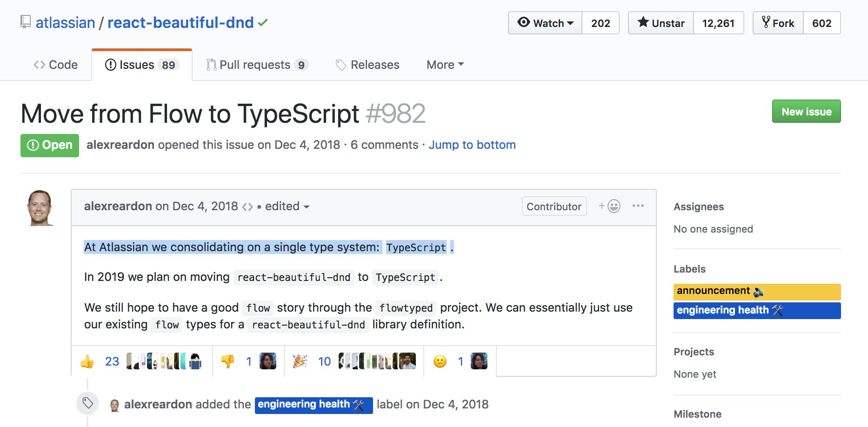The image size is (868, 427).
Task: Click the Projects heading
Action: click(694, 352)
